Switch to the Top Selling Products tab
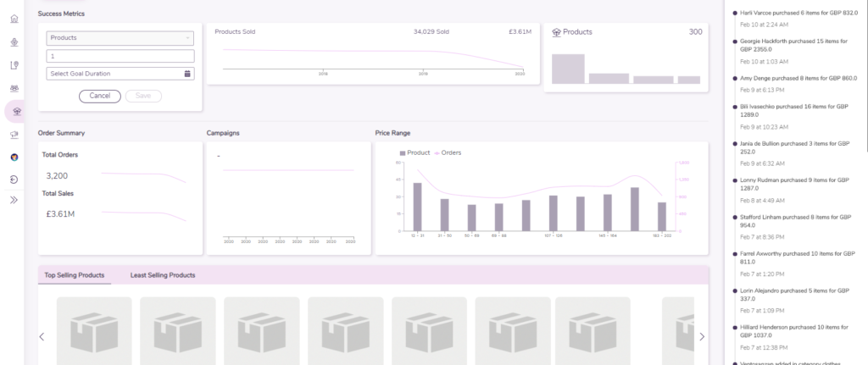 click(x=75, y=275)
